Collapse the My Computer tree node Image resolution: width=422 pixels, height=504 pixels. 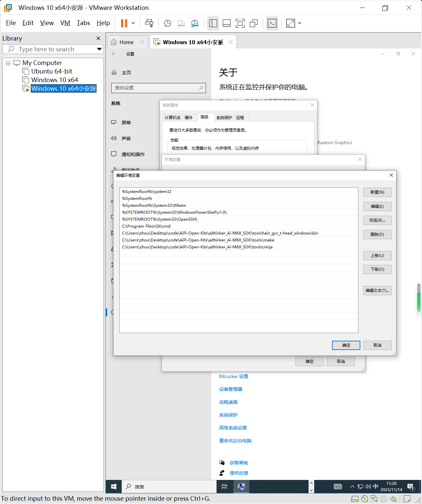(8, 63)
